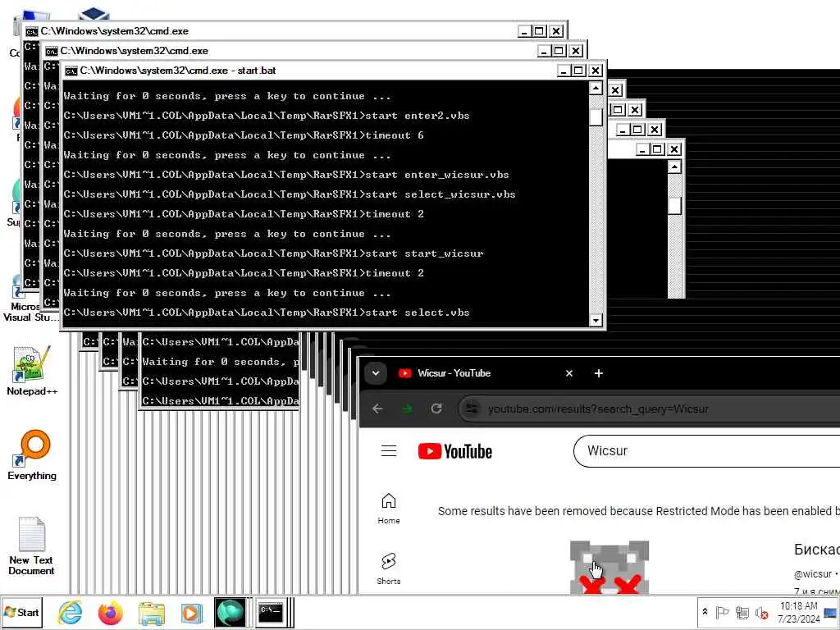
Task: Open Windows Media Player taskbar icon
Action: click(x=191, y=613)
